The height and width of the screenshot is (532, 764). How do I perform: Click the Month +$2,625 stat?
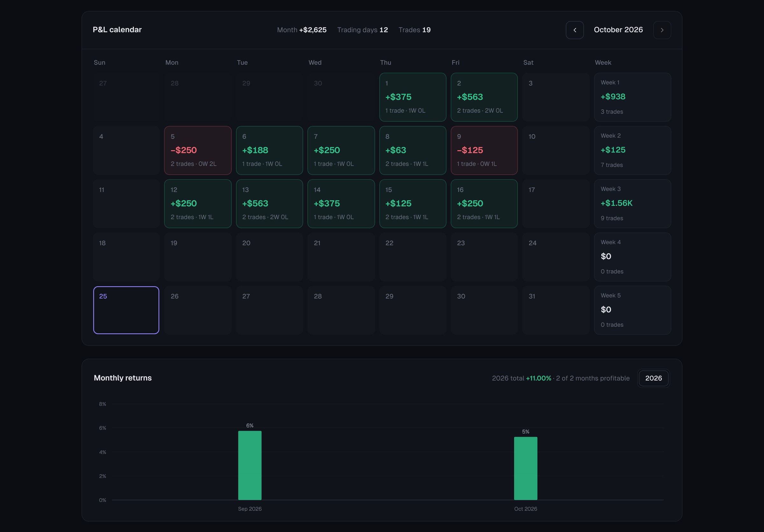302,30
